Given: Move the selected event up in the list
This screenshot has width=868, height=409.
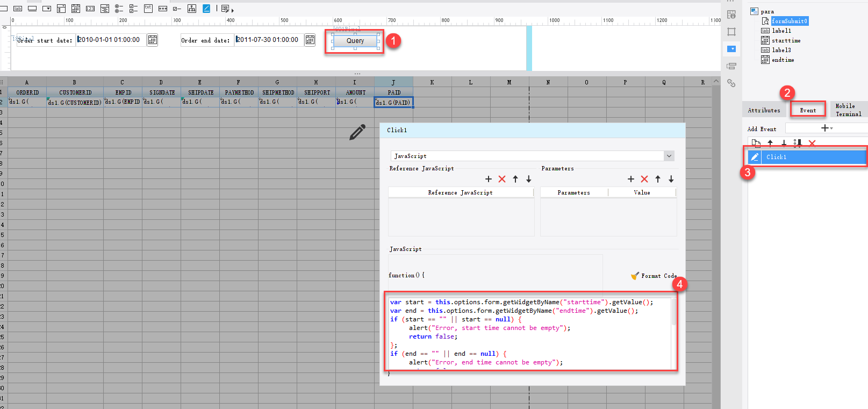Looking at the screenshot, I should (770, 143).
